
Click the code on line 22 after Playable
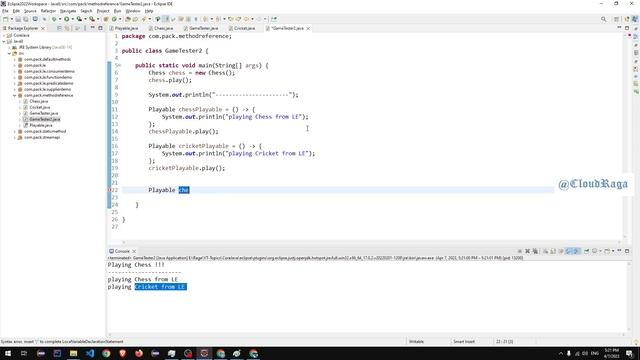coord(184,190)
